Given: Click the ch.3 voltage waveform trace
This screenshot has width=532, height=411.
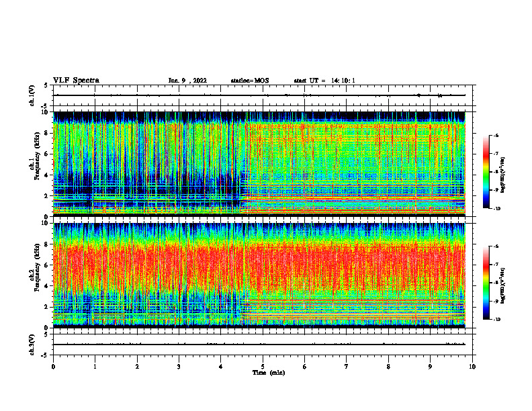Looking at the screenshot, I should click(x=259, y=345).
